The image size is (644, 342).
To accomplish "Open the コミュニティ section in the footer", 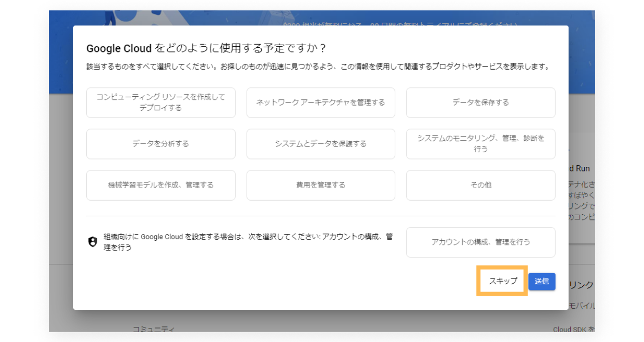I will tap(154, 328).
